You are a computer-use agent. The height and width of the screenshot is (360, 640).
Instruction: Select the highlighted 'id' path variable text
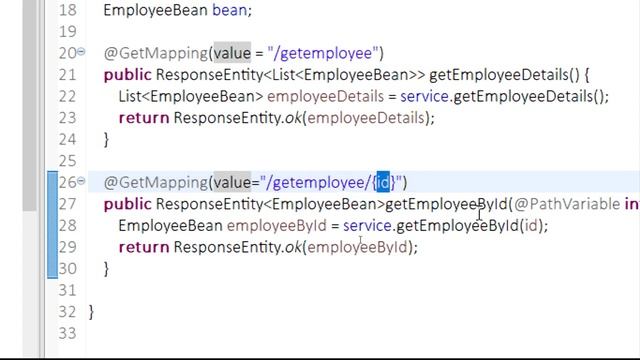[x=383, y=182]
